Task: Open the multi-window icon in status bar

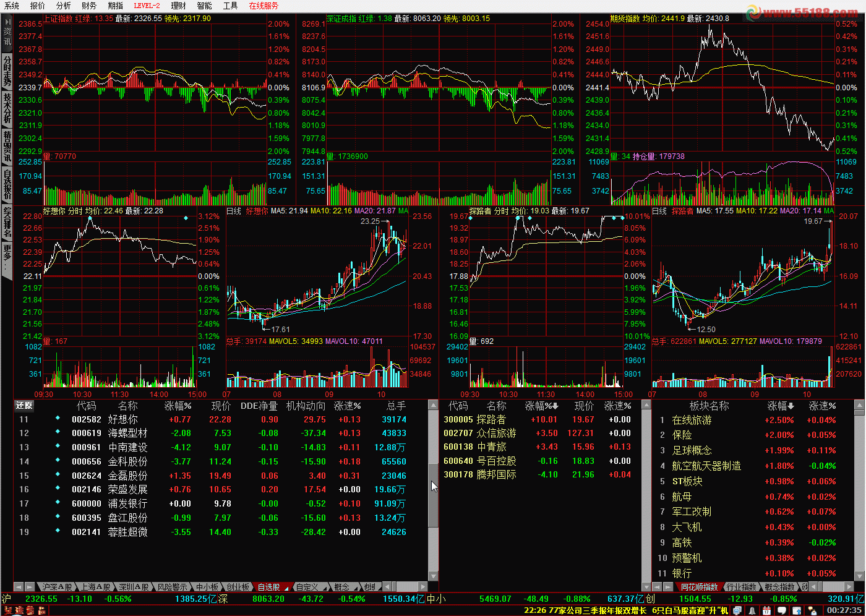Action: pos(737,610)
